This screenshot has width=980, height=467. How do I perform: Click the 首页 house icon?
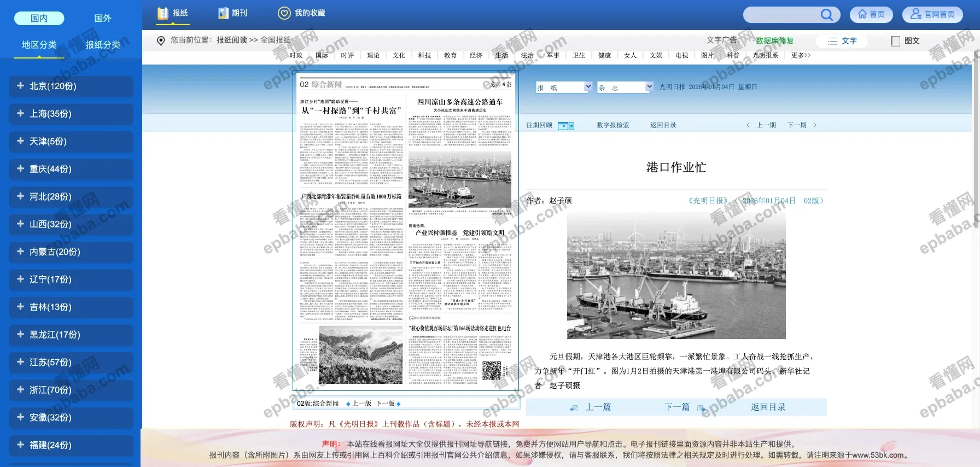coord(862,14)
